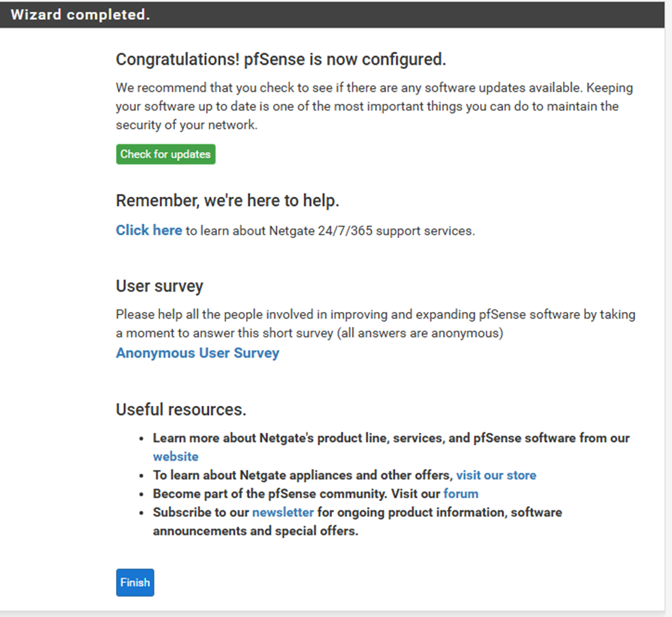This screenshot has height=617, width=672.
Task: Visit the Netgate website link
Action: 176,456
